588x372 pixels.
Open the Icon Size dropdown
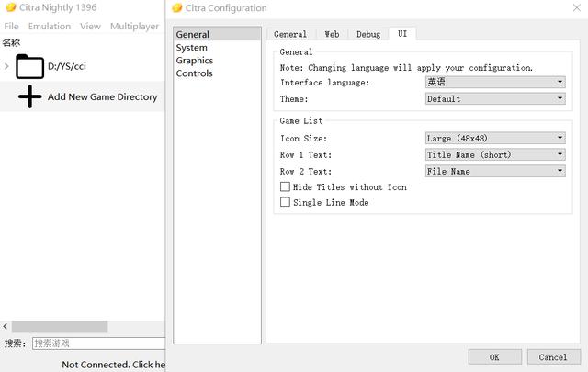495,138
